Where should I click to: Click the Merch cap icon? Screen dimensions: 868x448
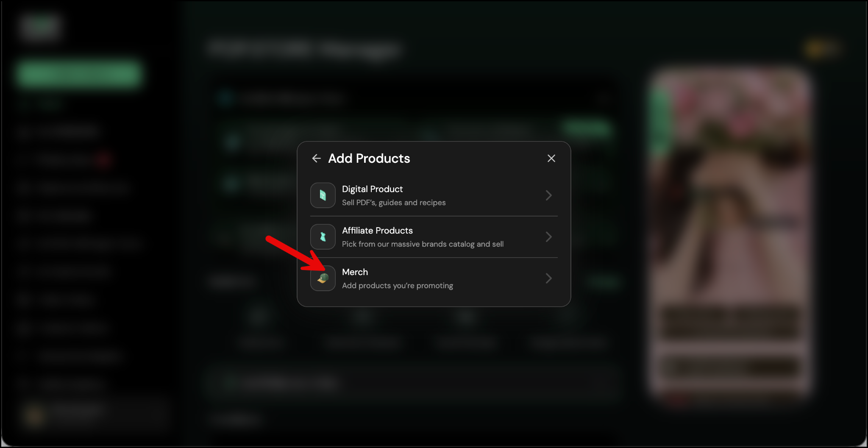tap(323, 278)
